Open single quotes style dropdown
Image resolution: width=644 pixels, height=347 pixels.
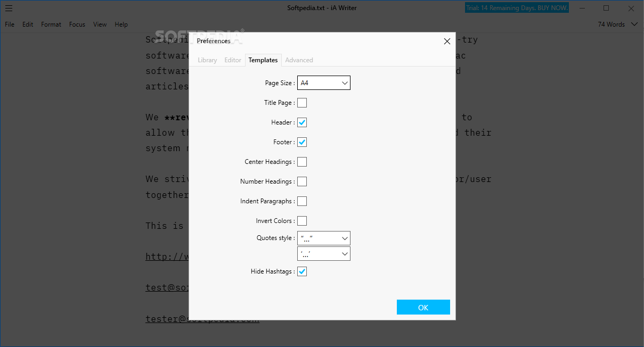(324, 254)
